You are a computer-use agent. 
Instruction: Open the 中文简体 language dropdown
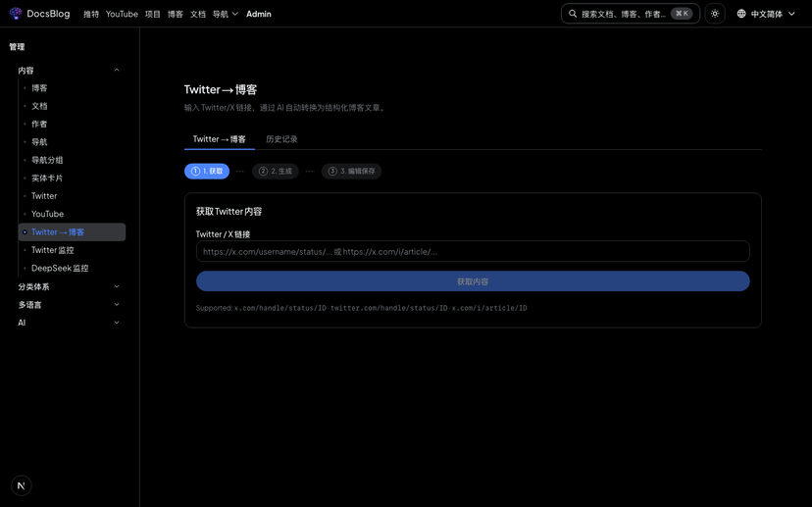pyautogui.click(x=767, y=14)
